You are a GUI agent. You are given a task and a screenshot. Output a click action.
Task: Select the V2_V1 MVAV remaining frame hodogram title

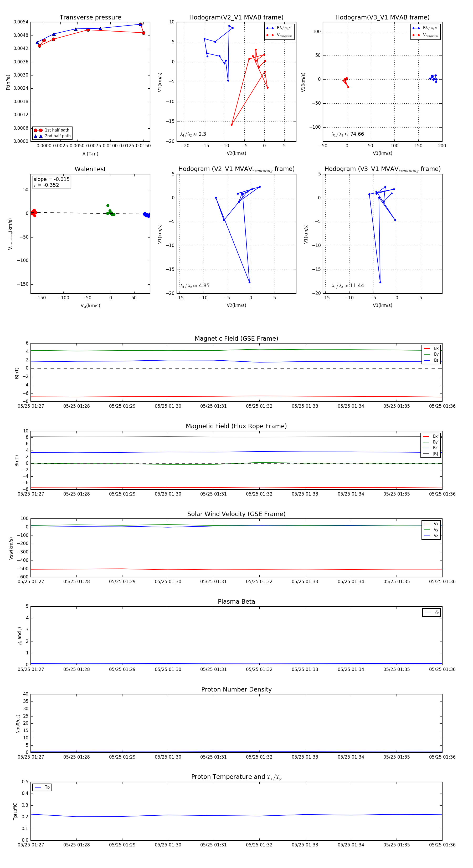tap(236, 169)
